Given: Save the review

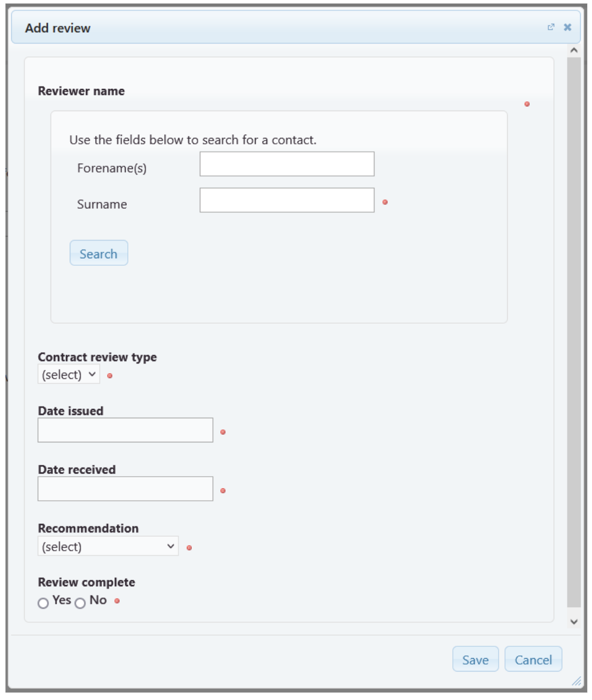Looking at the screenshot, I should tap(475, 659).
